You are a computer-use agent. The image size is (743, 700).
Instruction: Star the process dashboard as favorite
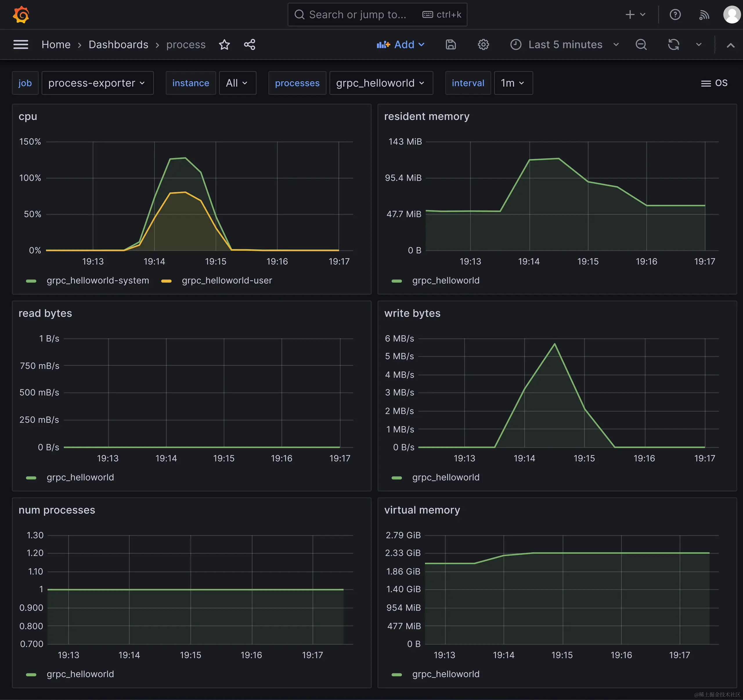click(x=224, y=44)
